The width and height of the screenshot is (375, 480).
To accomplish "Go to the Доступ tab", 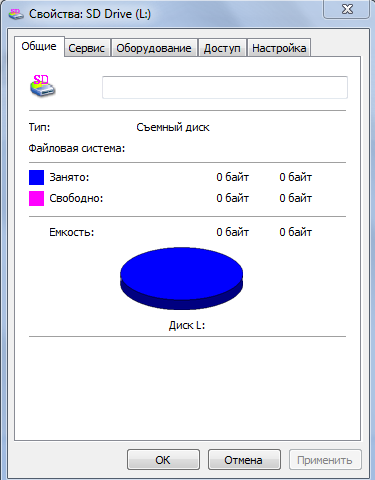I will tap(222, 48).
